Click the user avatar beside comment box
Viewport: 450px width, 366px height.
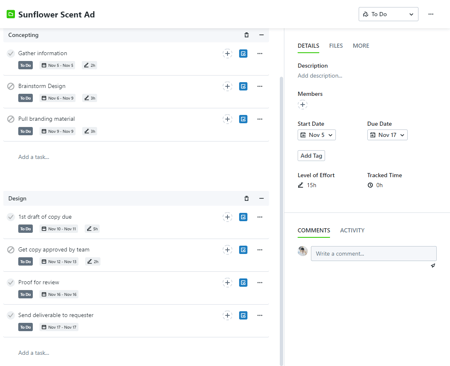[x=302, y=251]
